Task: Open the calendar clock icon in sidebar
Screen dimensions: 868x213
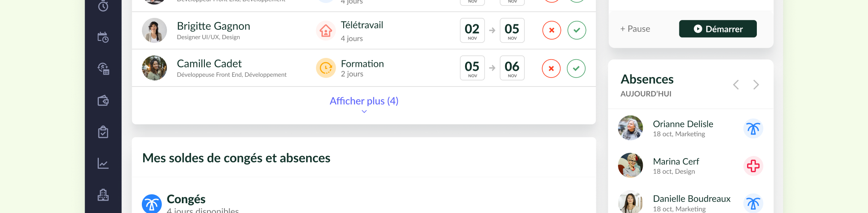Action: coord(103,37)
